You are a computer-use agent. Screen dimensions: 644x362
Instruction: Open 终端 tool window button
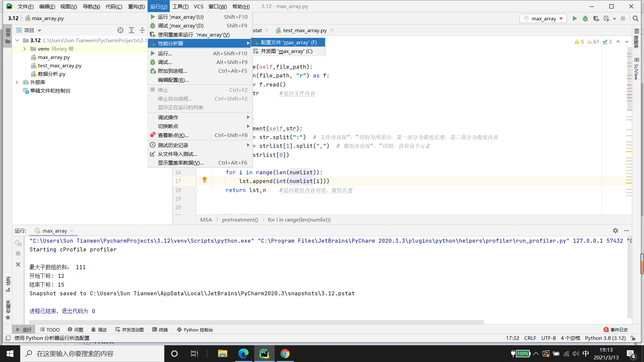160,330
